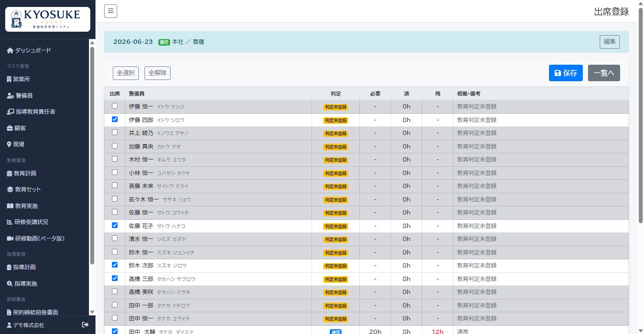Click the 教育計画 calendar icon
This screenshot has width=644, height=334.
point(10,173)
